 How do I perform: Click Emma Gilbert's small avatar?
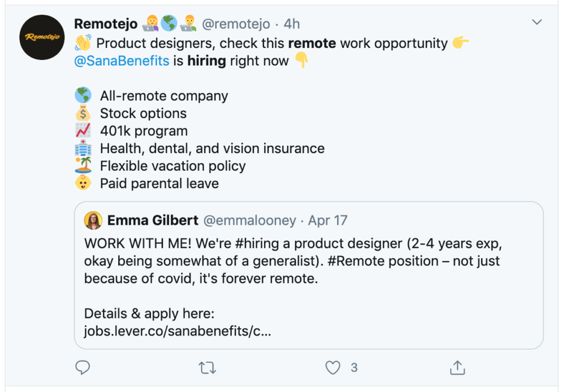point(93,220)
